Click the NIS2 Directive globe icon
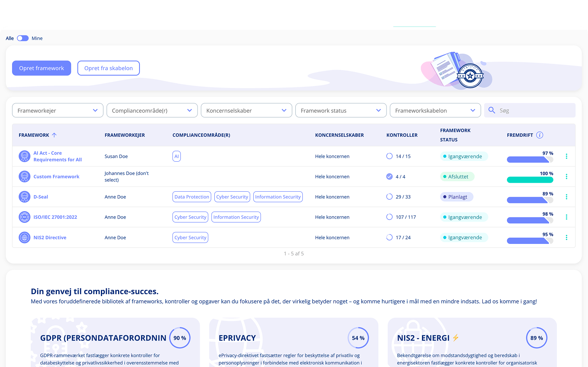Screen dimensions: 588x367 pos(25,237)
